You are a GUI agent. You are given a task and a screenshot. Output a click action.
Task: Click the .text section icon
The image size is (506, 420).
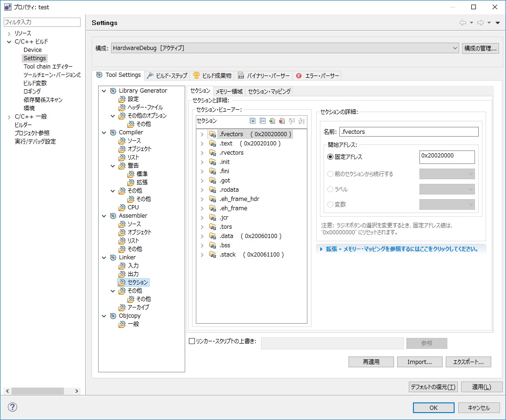[212, 144]
